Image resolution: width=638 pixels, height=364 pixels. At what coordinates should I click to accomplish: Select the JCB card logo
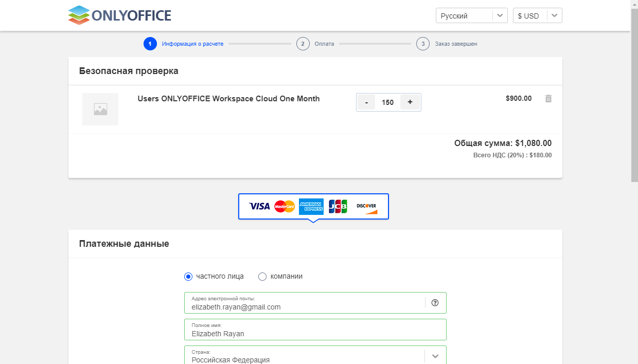tap(338, 206)
